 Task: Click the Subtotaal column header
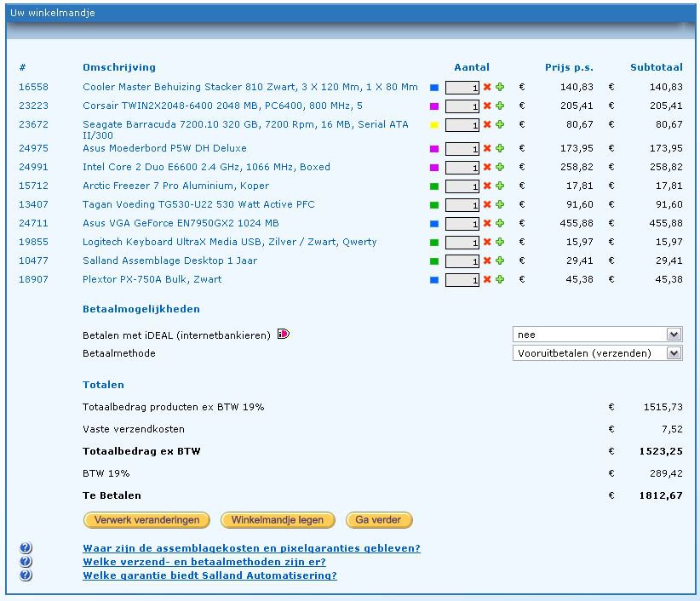click(x=657, y=67)
